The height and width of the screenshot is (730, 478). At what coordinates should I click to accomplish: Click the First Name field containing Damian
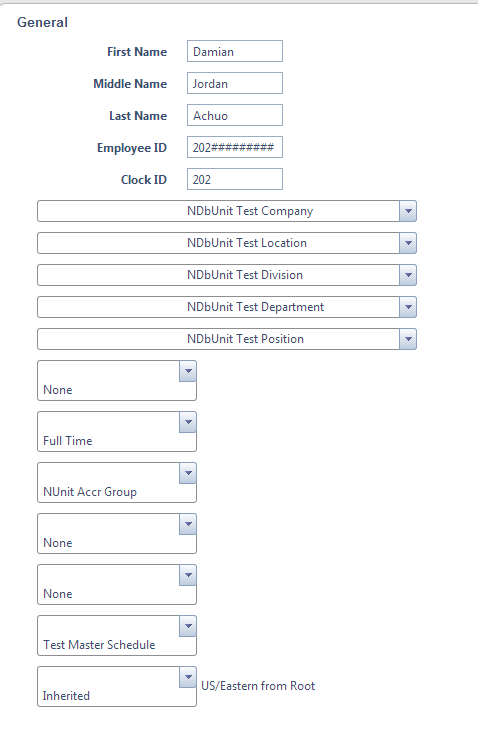tap(235, 51)
